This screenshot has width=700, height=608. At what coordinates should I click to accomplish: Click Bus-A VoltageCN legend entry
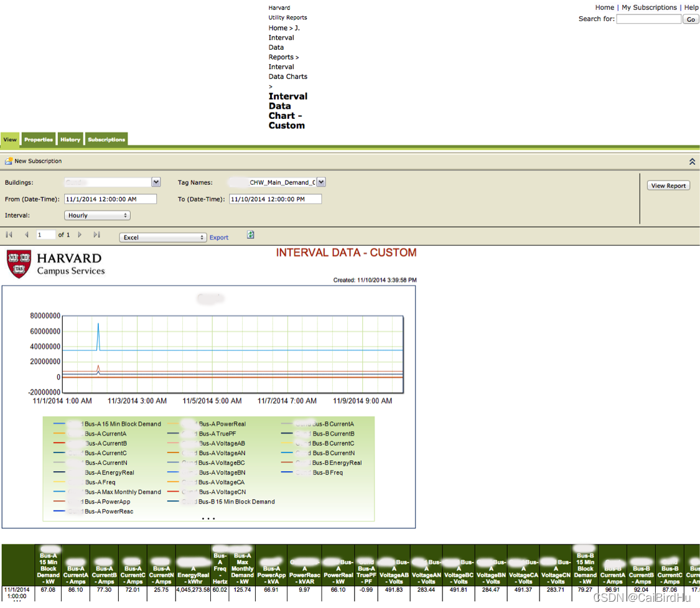[x=207, y=492]
